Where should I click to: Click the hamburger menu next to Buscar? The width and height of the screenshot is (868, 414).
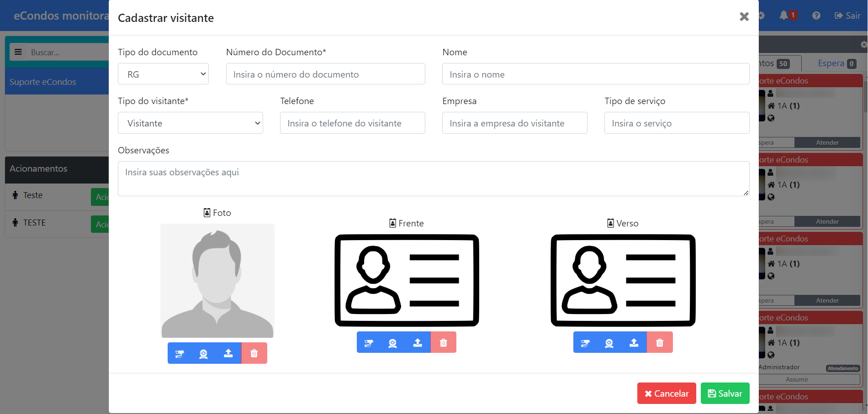click(x=18, y=52)
